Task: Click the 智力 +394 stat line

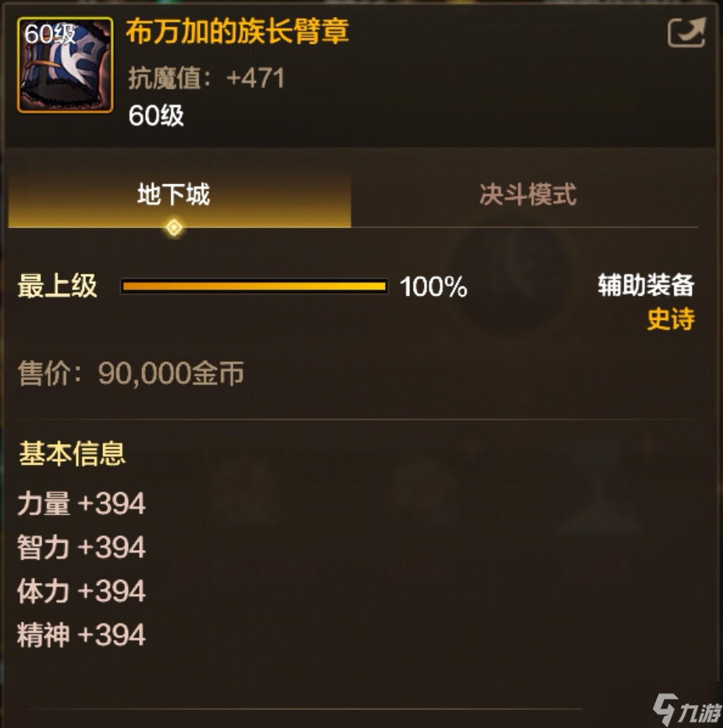Action: pos(81,548)
